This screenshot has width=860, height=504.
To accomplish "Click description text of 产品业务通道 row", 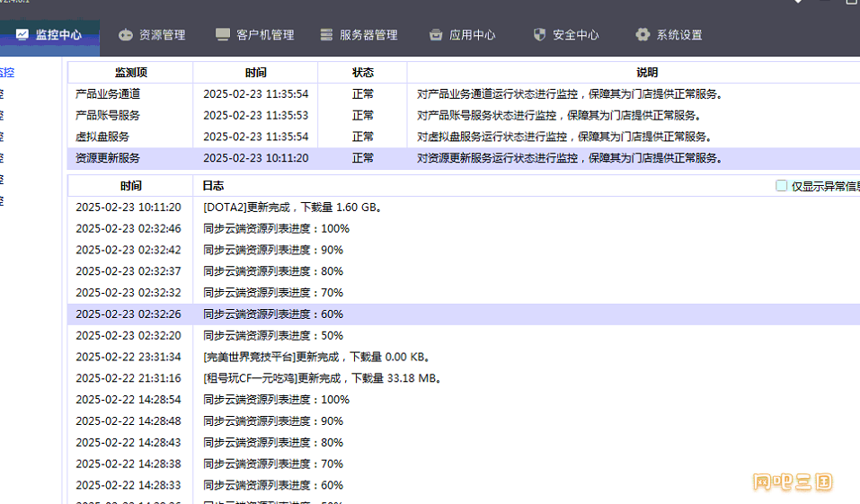I will pyautogui.click(x=570, y=93).
